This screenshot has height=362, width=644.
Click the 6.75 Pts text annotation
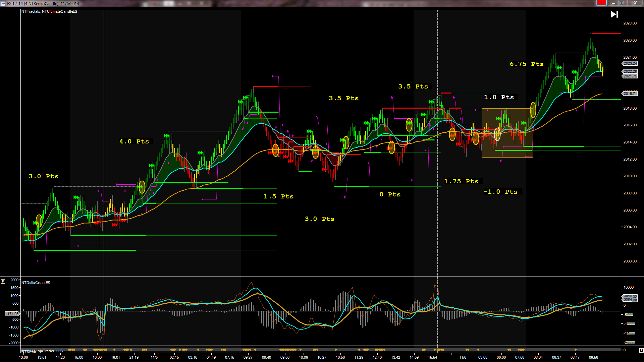[527, 64]
